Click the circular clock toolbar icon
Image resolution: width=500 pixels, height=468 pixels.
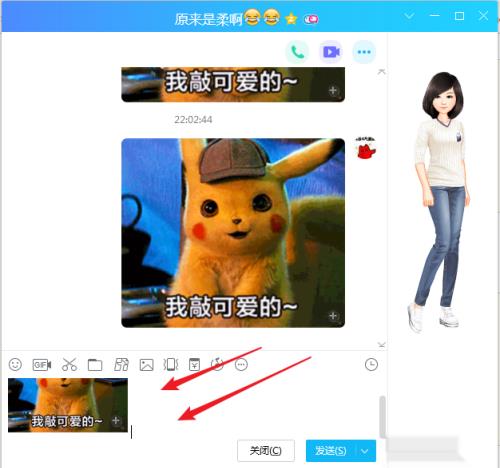coord(217,365)
